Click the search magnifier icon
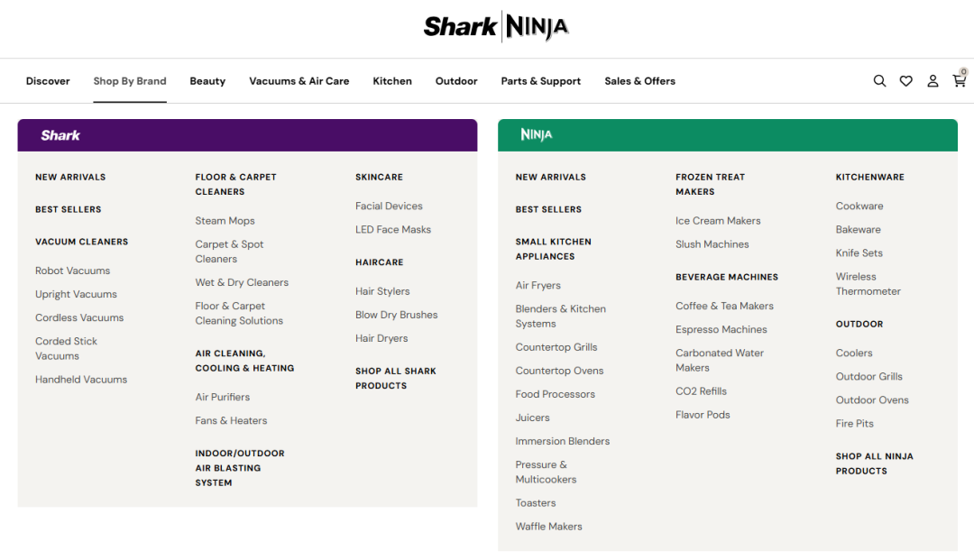 coord(879,81)
